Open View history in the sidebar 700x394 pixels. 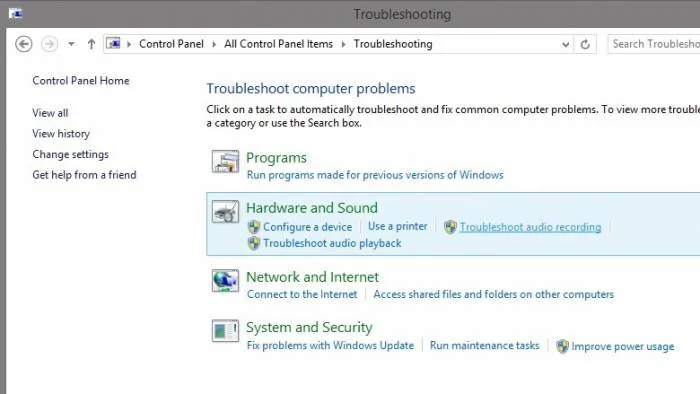pos(61,133)
